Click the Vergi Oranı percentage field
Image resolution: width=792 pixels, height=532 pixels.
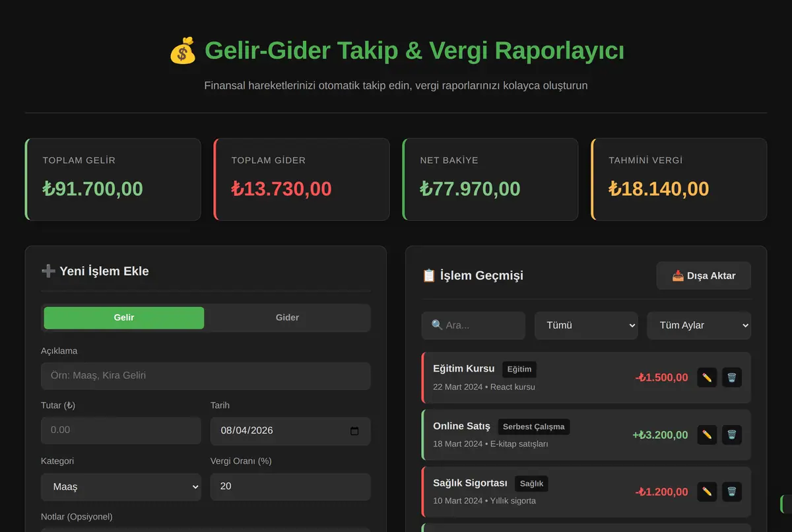point(290,486)
